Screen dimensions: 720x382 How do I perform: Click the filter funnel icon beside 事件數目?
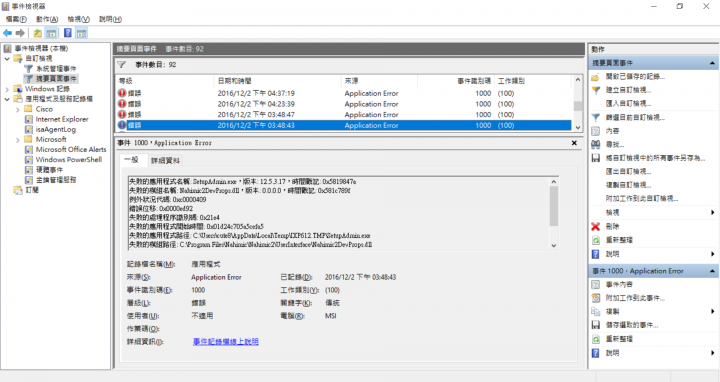tap(122, 65)
